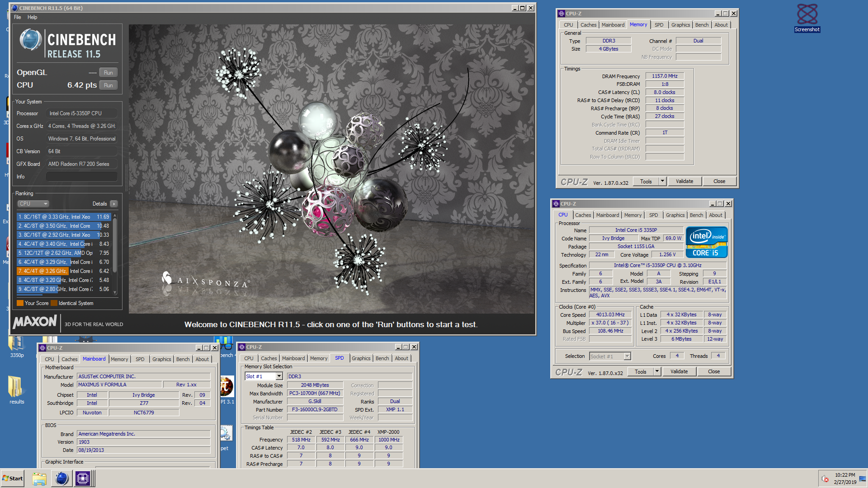Select CPU tab in SPD CPU-Z window
Screen dimensions: 868x488
249,358
